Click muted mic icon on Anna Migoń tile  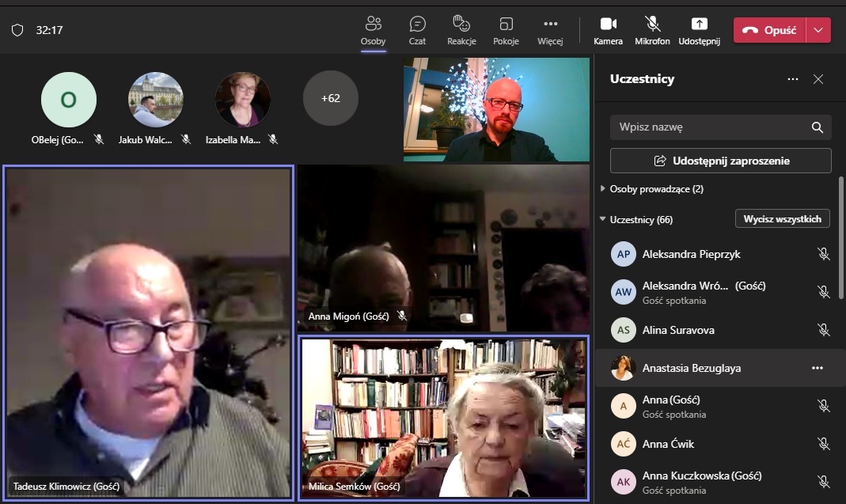tap(402, 316)
